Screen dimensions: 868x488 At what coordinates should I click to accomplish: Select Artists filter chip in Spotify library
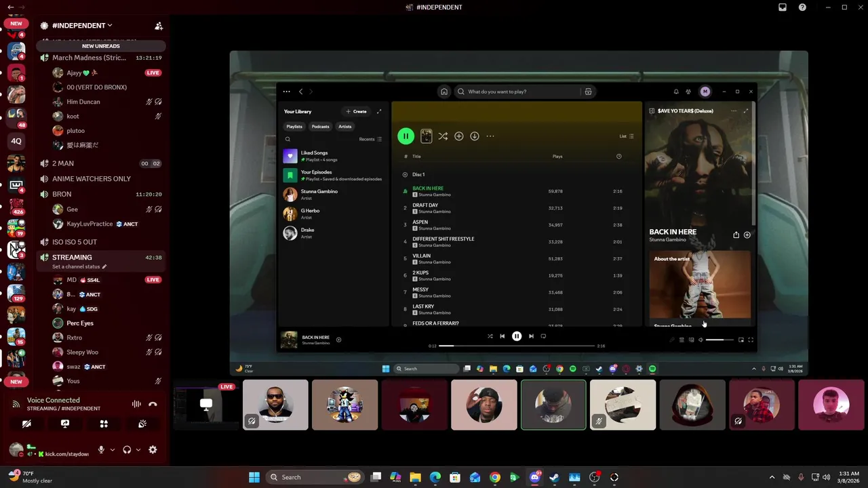[345, 127]
